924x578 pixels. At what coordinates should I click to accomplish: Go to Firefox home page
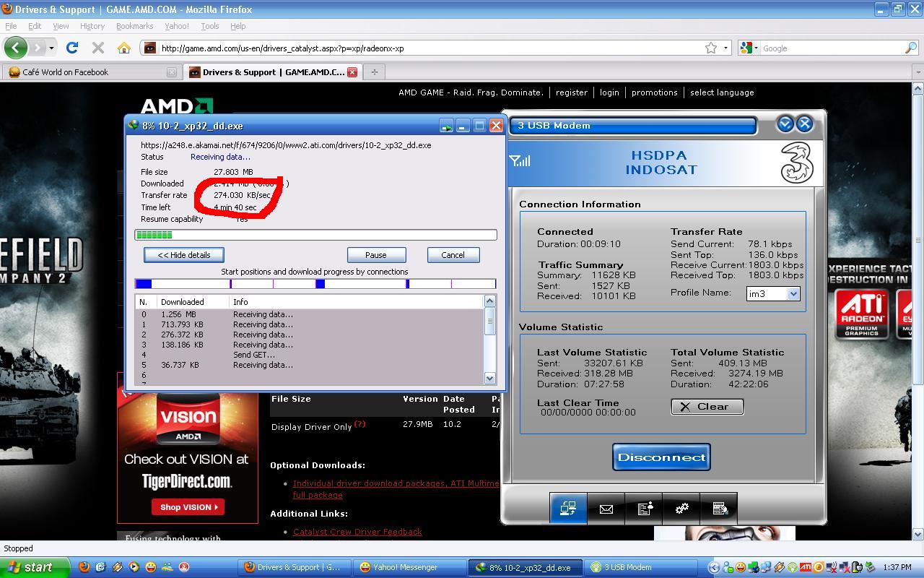[124, 48]
